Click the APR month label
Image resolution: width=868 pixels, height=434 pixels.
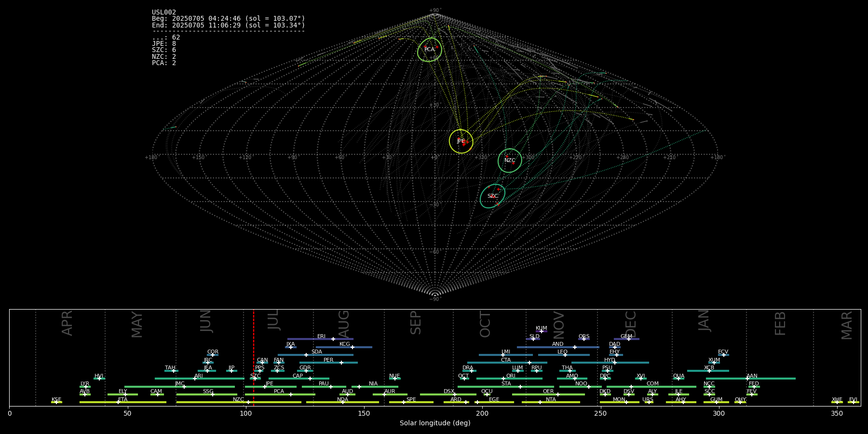pos(67,323)
